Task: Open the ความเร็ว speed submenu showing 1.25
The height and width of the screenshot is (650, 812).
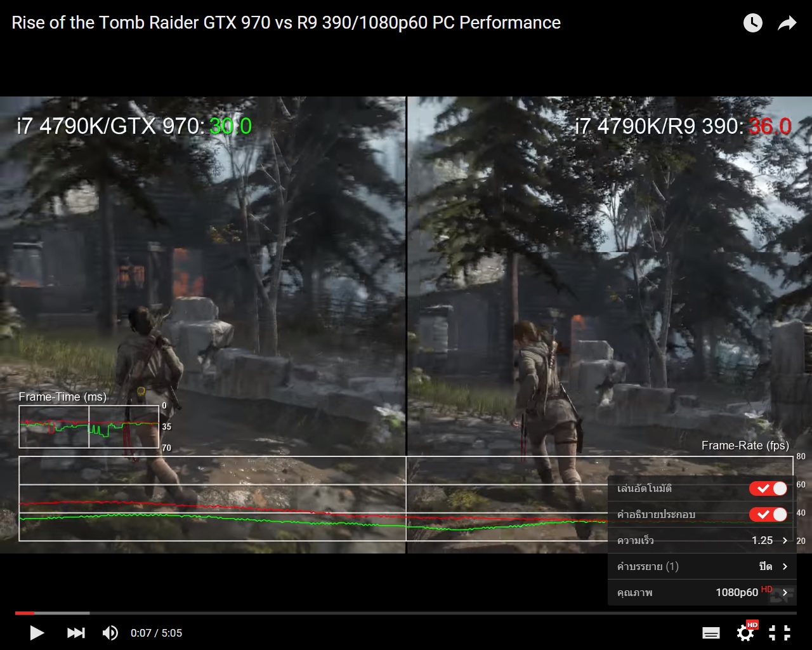Action: 702,540
